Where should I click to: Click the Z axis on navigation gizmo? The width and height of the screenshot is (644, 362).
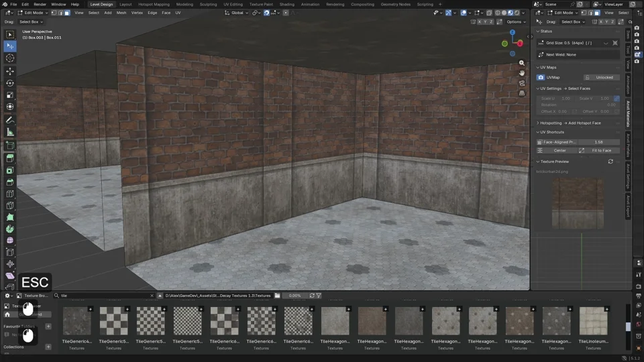(512, 32)
